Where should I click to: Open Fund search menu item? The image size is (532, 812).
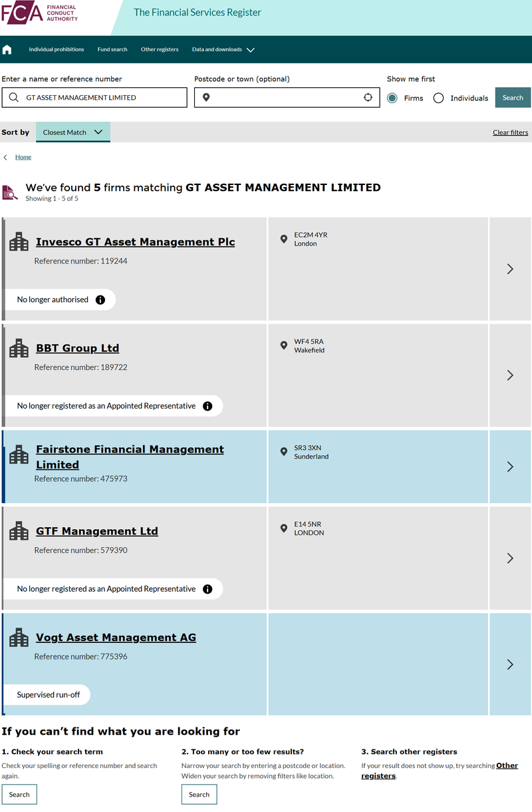pyautogui.click(x=112, y=50)
